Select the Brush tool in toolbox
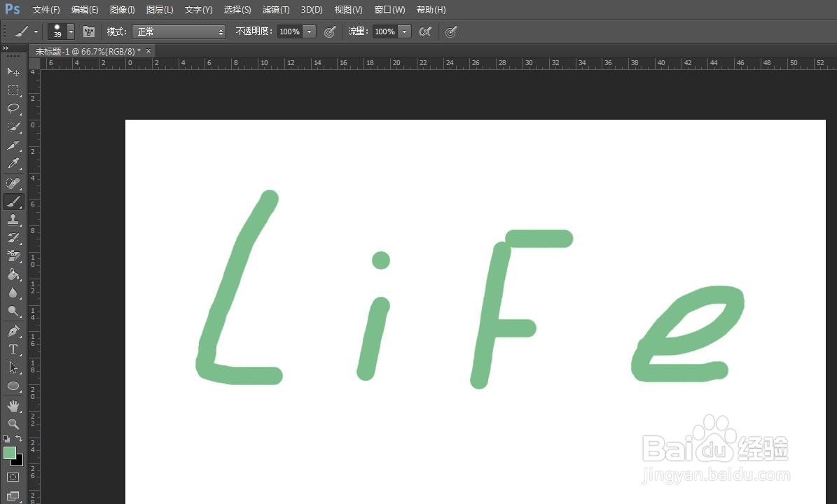This screenshot has width=837, height=504. click(13, 202)
